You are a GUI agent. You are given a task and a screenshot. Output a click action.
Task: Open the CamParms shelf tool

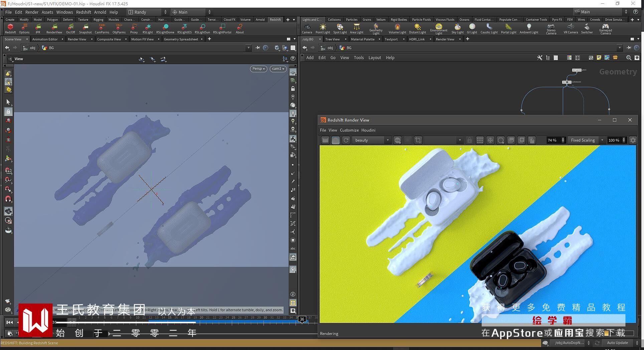pyautogui.click(x=102, y=28)
